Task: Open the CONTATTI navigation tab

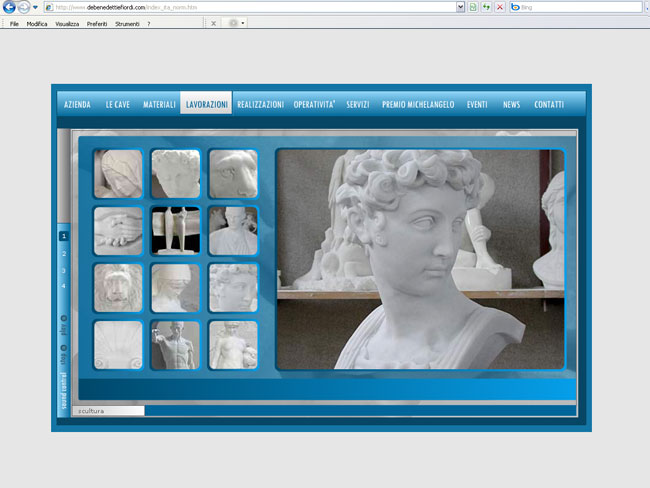Action: click(549, 104)
